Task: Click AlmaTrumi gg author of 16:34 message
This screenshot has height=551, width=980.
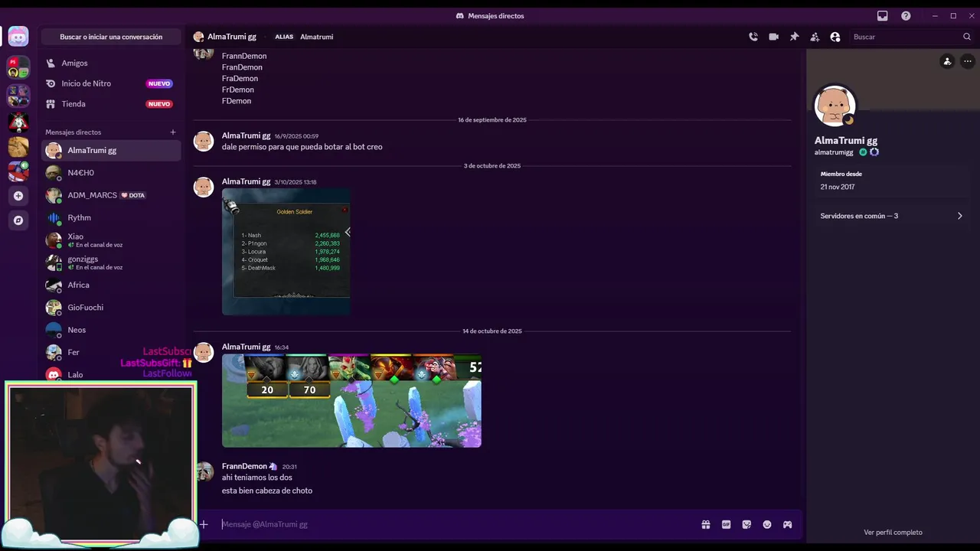Action: tap(246, 347)
